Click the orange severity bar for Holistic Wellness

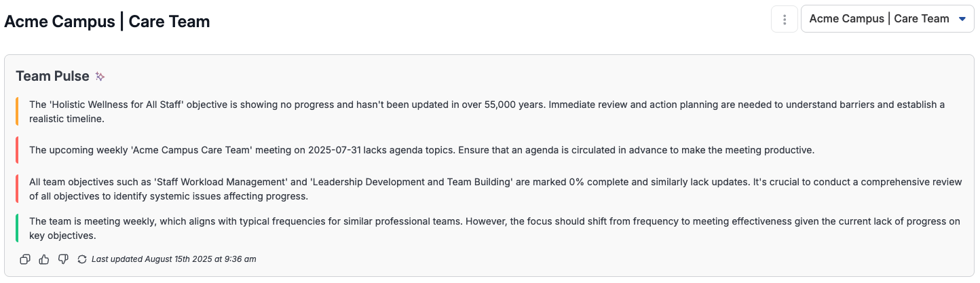tap(17, 111)
